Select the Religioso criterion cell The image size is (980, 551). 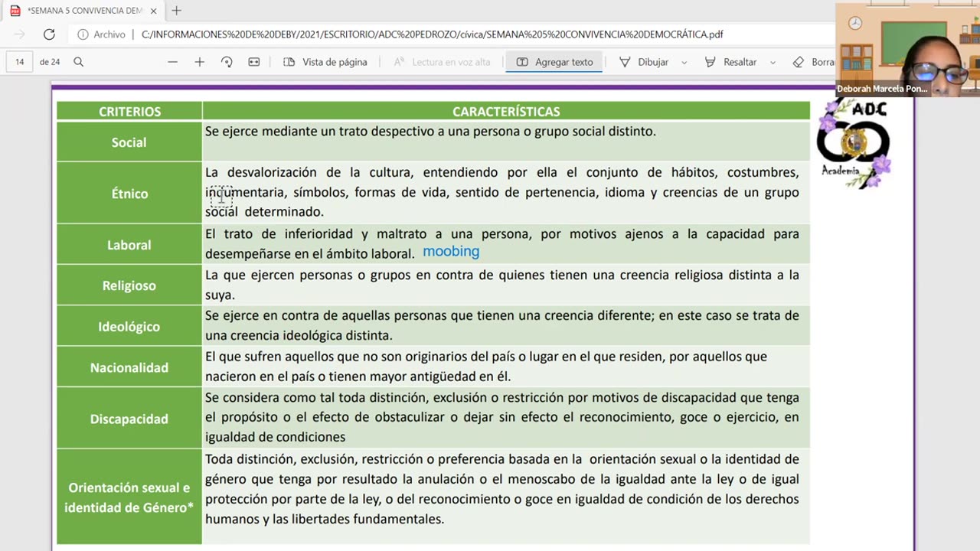[x=129, y=285]
